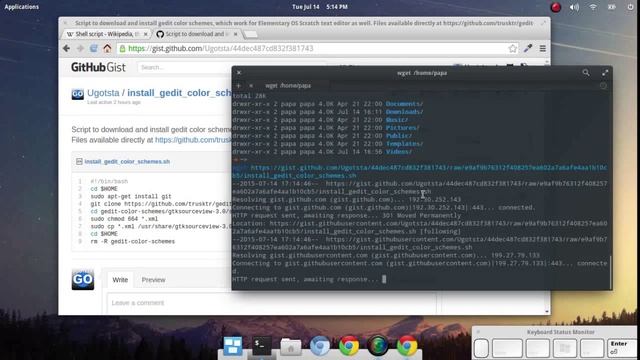Open the volume indicator in top panel
Viewport: 640px width, 360px height.
coord(574,7)
